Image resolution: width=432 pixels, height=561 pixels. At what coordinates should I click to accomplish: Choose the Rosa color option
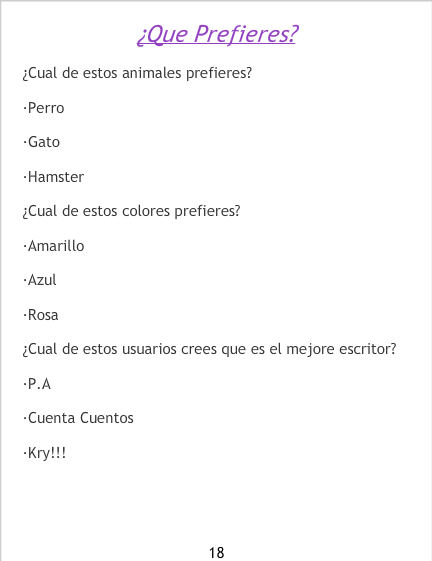click(40, 315)
